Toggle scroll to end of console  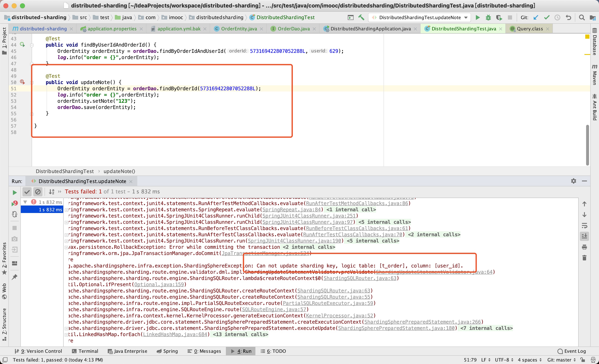coord(584,236)
